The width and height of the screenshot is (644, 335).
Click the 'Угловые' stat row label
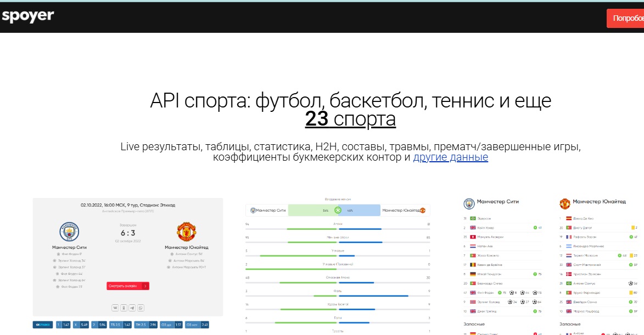pos(338,251)
